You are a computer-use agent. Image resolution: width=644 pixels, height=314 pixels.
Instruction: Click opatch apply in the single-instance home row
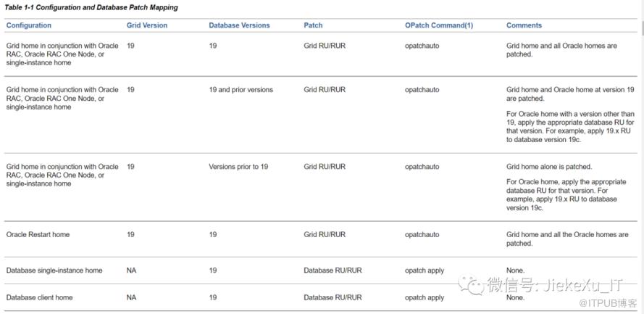(425, 270)
